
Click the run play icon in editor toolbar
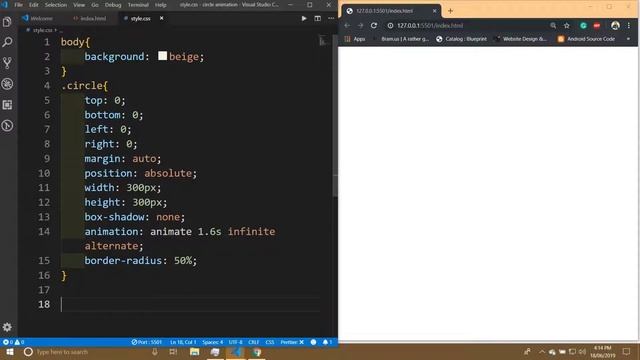click(x=304, y=18)
